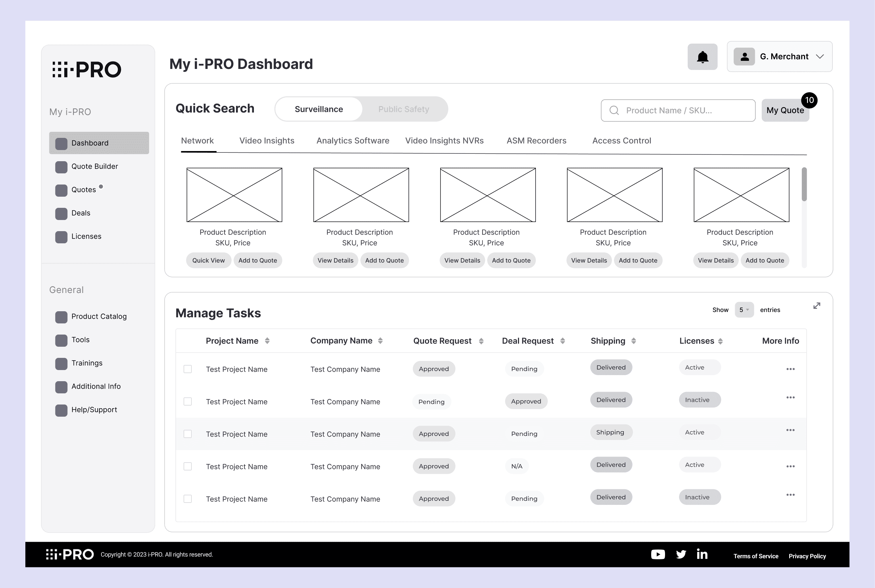Switch toggle to Public Safety
Viewport: 875px width, 588px height.
coord(403,109)
